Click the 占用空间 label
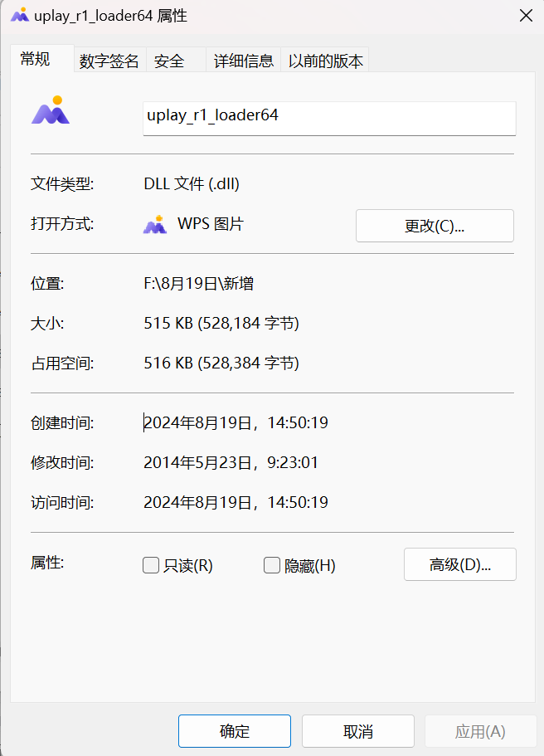Screen dimensions: 544x756 pyautogui.click(x=62, y=363)
